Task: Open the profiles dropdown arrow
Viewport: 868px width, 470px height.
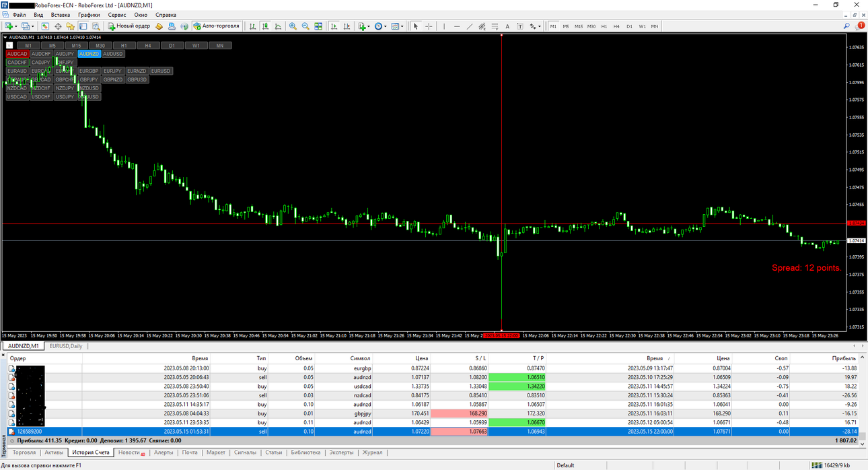Action: coord(33,26)
